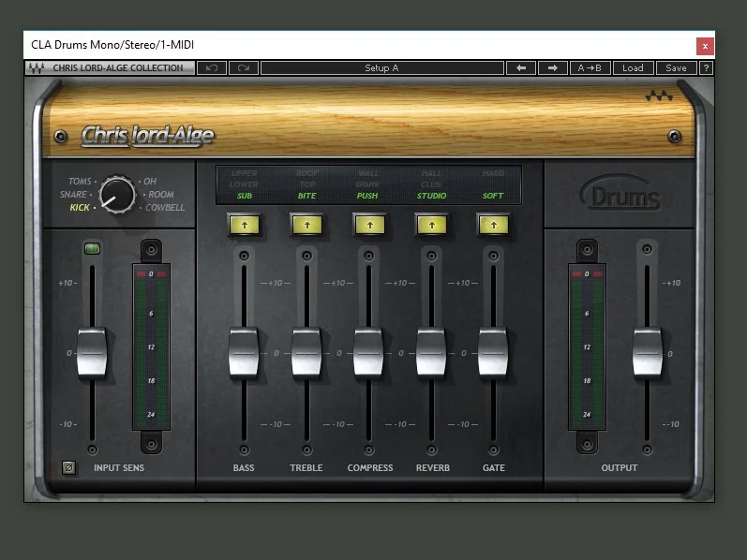Select COWBELL drum mode

(165, 208)
